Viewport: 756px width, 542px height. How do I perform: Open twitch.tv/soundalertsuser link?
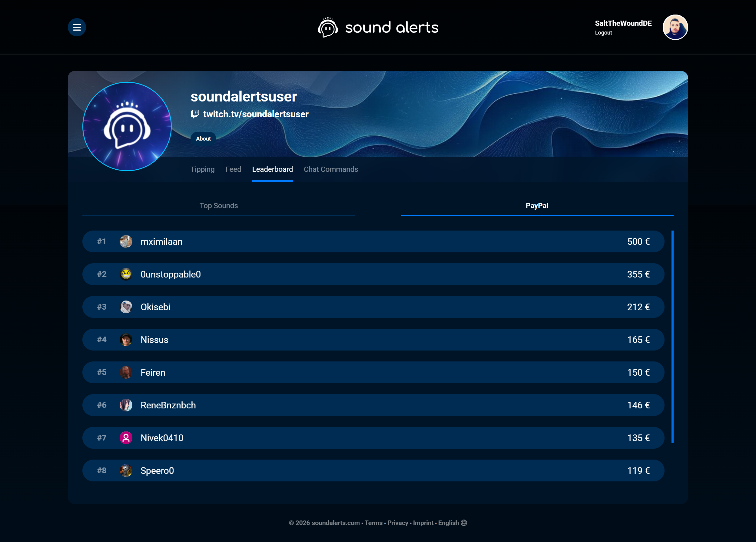pos(256,114)
